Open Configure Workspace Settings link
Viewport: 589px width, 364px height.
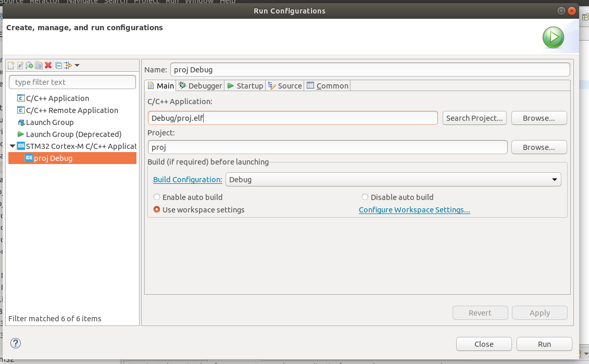point(414,209)
